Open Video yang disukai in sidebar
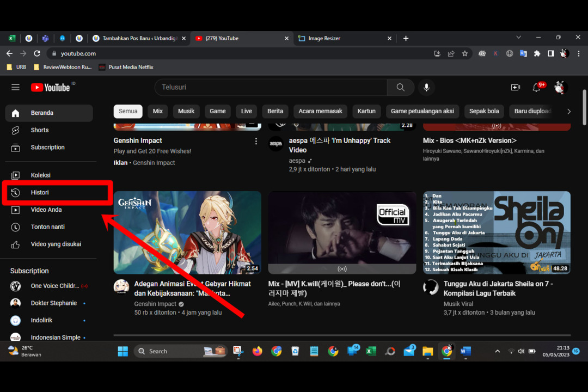Image resolution: width=588 pixels, height=392 pixels. click(49, 244)
